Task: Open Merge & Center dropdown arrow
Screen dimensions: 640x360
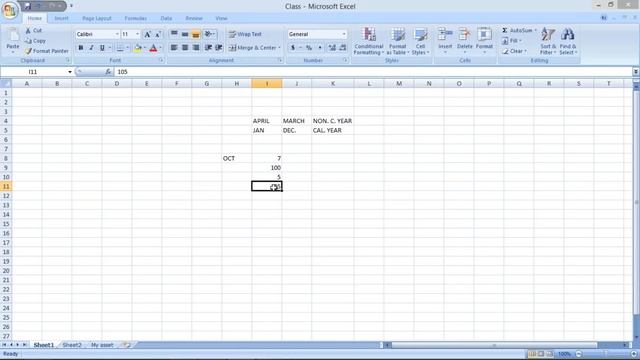Action: [x=280, y=48]
